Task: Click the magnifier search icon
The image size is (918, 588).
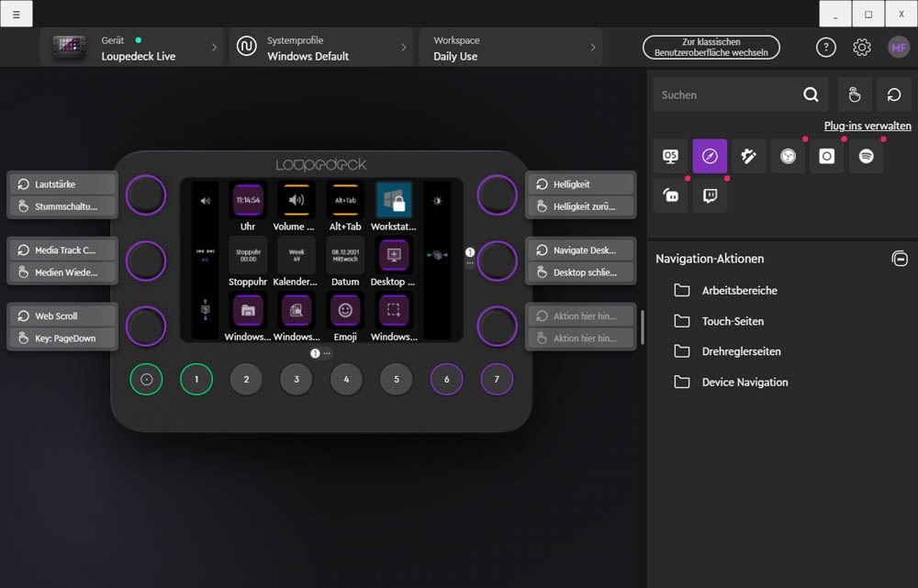Action: point(811,94)
